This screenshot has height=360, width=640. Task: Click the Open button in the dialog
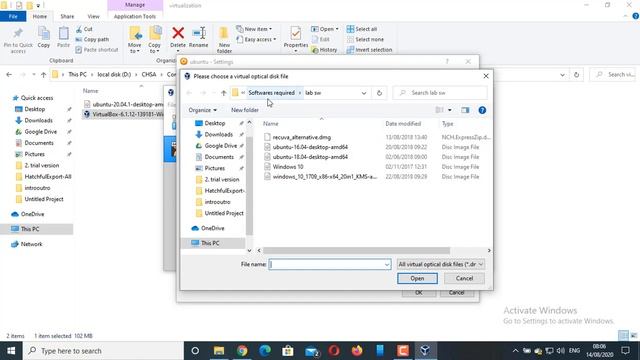[417, 278]
